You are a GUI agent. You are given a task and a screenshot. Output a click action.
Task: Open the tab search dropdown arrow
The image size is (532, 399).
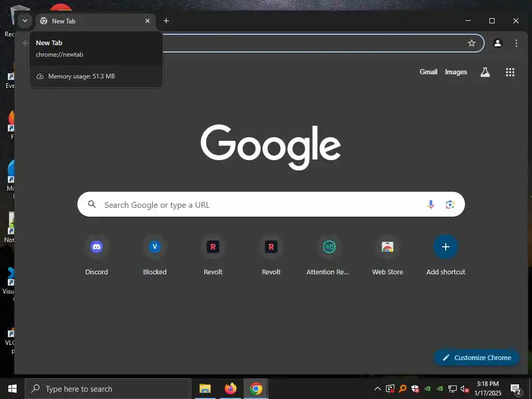point(25,21)
